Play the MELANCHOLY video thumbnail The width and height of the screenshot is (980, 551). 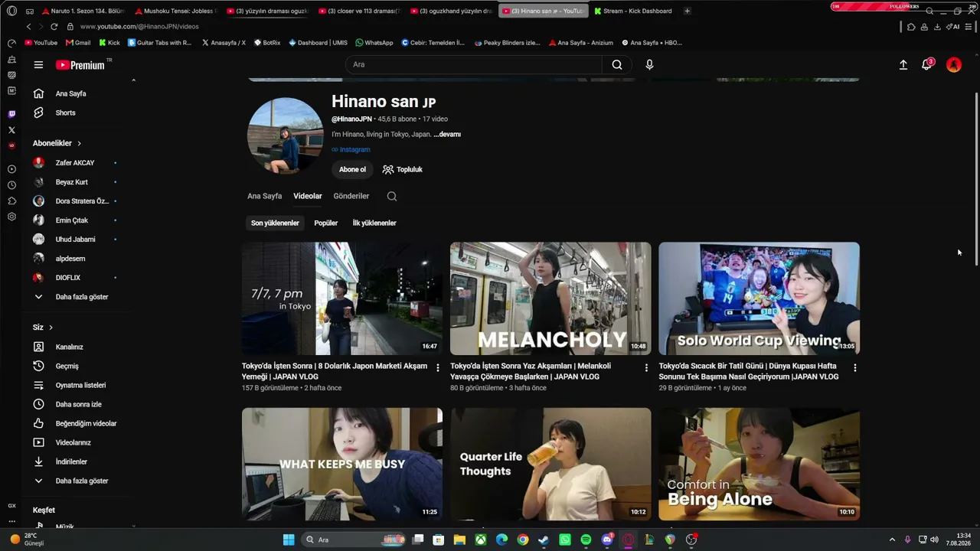click(550, 298)
